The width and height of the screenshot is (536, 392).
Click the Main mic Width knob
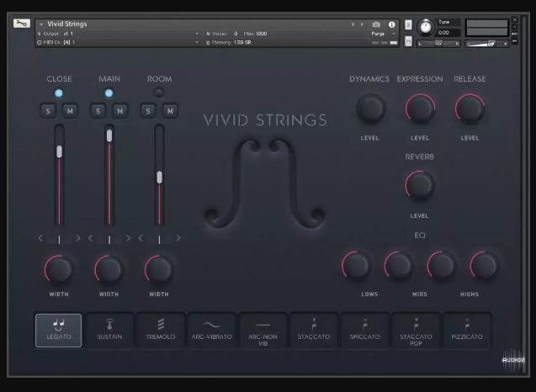109,269
